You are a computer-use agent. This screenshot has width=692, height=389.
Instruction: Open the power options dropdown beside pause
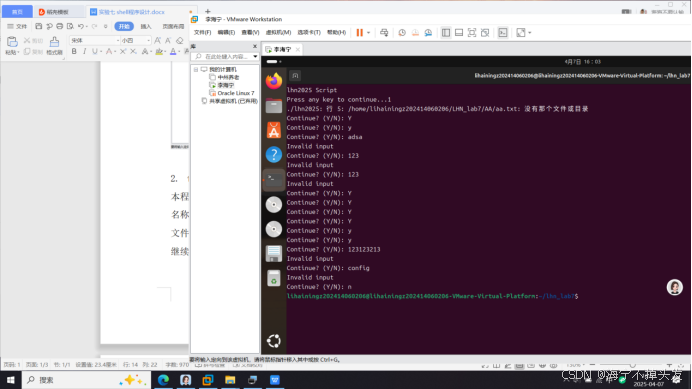(x=369, y=33)
